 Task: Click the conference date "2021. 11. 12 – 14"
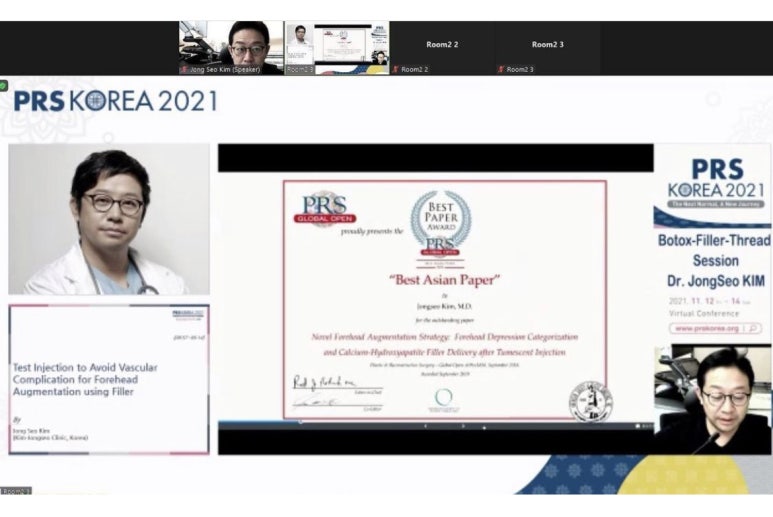[710, 301]
